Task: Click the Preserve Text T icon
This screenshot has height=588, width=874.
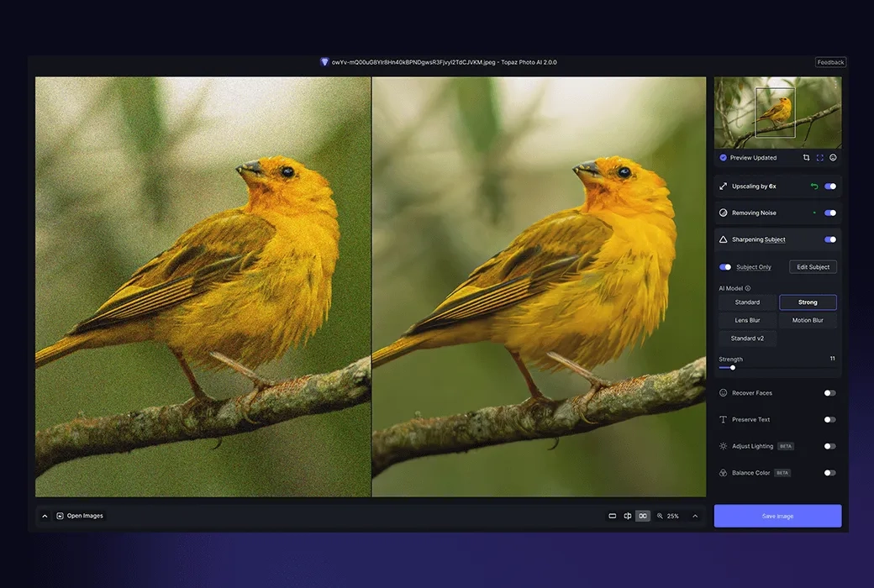Action: [723, 420]
